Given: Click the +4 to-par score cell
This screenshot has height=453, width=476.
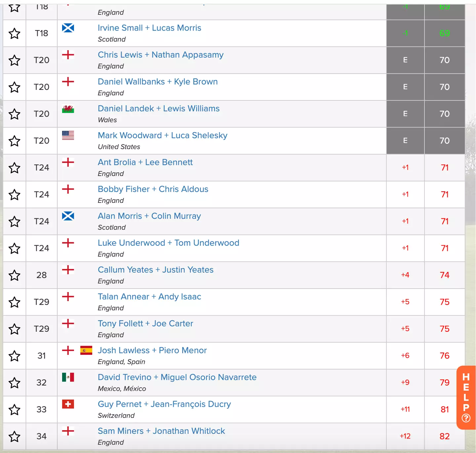Looking at the screenshot, I should 405,275.
